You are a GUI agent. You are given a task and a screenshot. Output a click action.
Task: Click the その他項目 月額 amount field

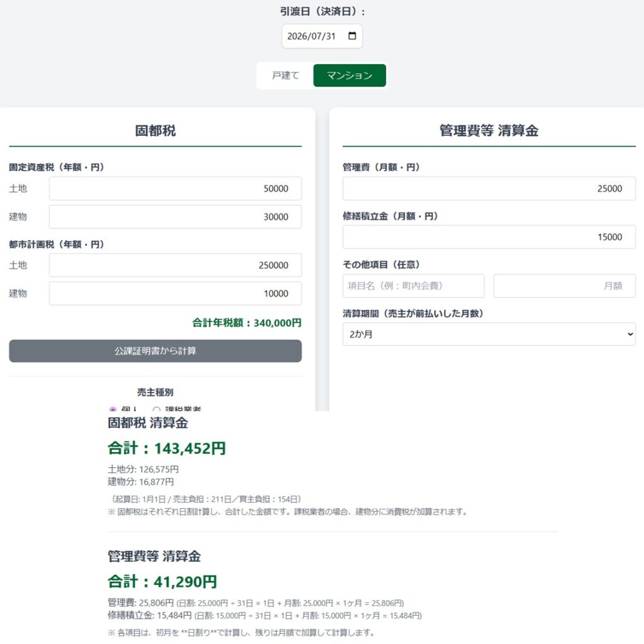(564, 286)
